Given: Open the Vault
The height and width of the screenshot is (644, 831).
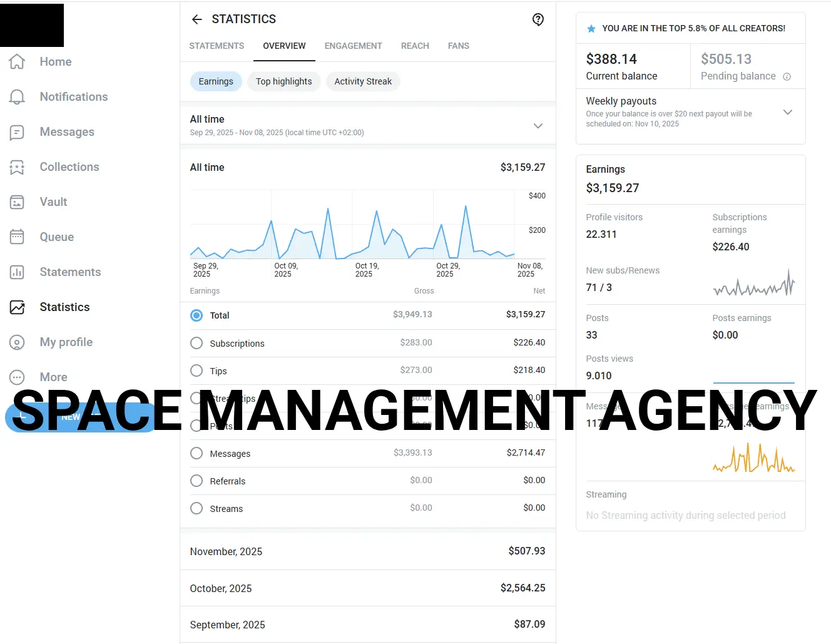Looking at the screenshot, I should point(53,202).
